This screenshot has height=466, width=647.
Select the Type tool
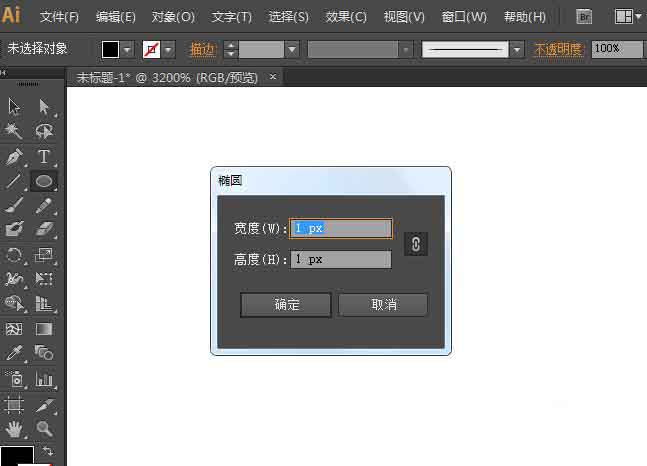tap(44, 157)
